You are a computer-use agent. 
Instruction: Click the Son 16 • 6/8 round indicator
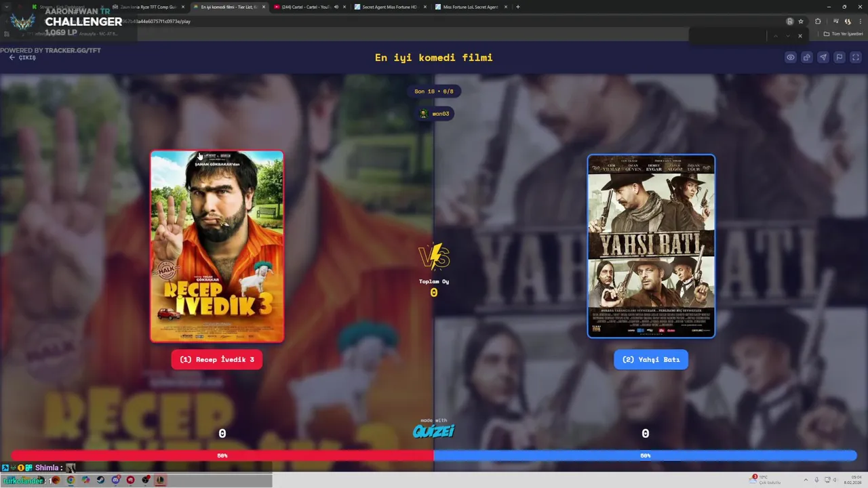click(x=434, y=91)
